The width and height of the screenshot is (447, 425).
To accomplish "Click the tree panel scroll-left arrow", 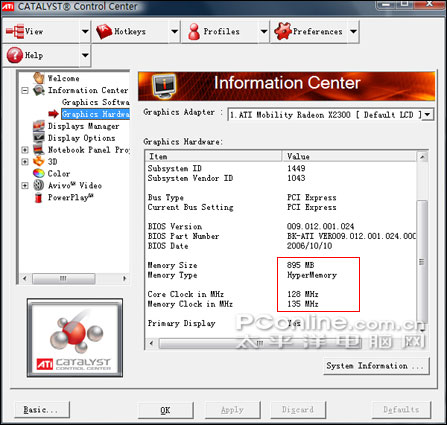I will pos(24,278).
